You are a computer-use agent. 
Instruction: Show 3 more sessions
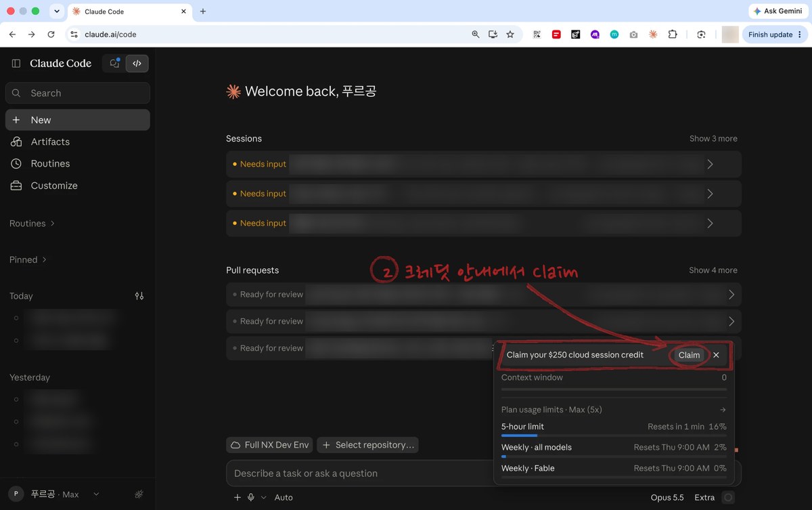[713, 138]
